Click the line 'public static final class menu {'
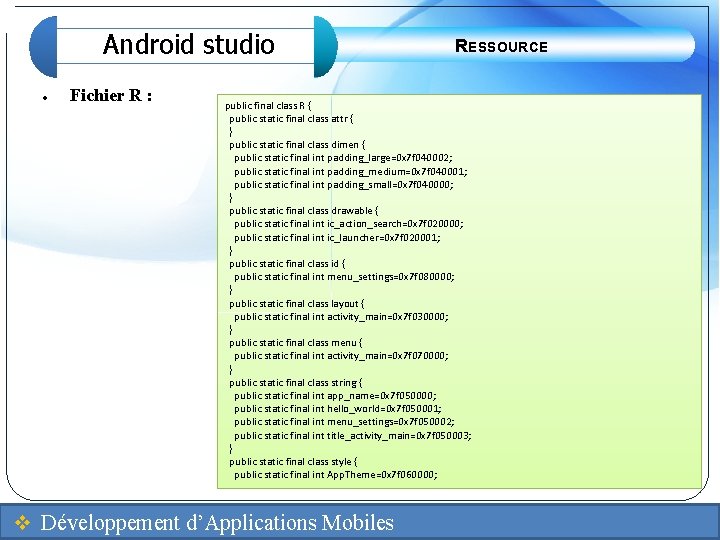 [296, 343]
